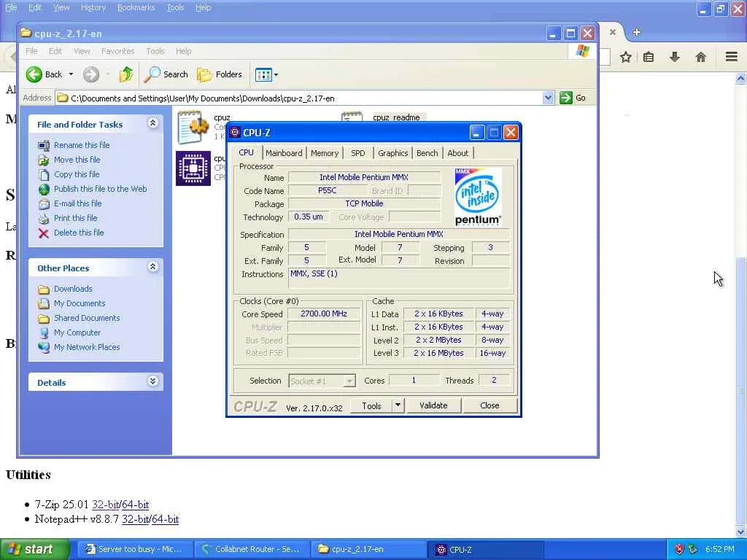Screen dimensions: 747x560
Task: Click the Core Speed 2700.00 MHz value
Action: click(324, 314)
